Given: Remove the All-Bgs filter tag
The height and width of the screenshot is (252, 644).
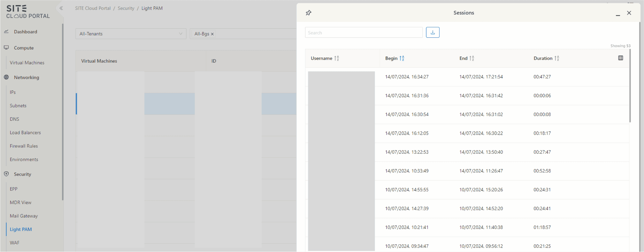Looking at the screenshot, I should coord(212,34).
